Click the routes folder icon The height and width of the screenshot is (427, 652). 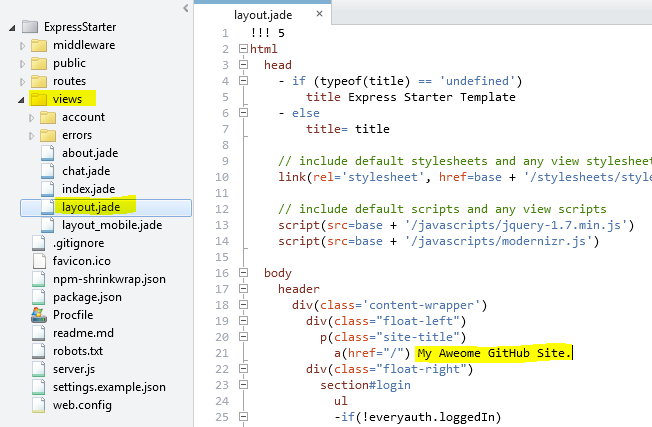39,81
